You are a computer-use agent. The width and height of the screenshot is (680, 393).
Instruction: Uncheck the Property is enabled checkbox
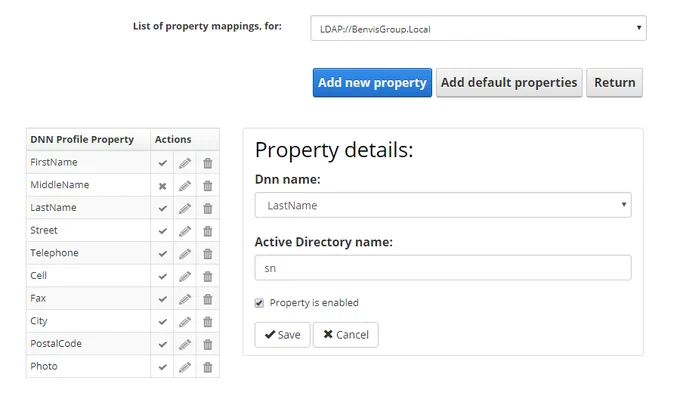(259, 303)
